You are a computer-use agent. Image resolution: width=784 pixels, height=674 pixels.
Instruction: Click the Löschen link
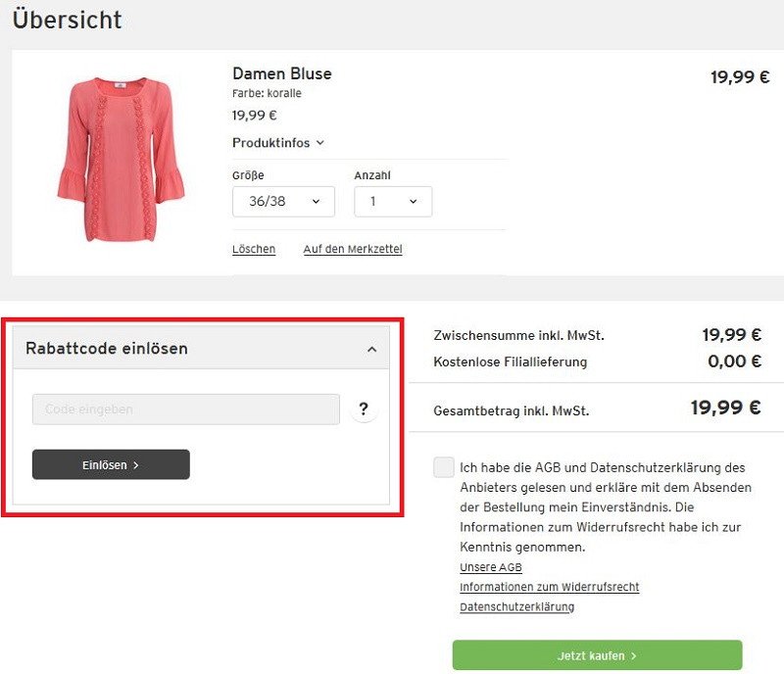tap(254, 250)
